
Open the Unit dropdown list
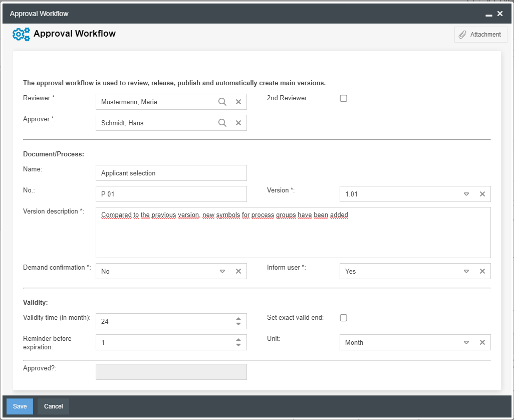click(x=466, y=342)
